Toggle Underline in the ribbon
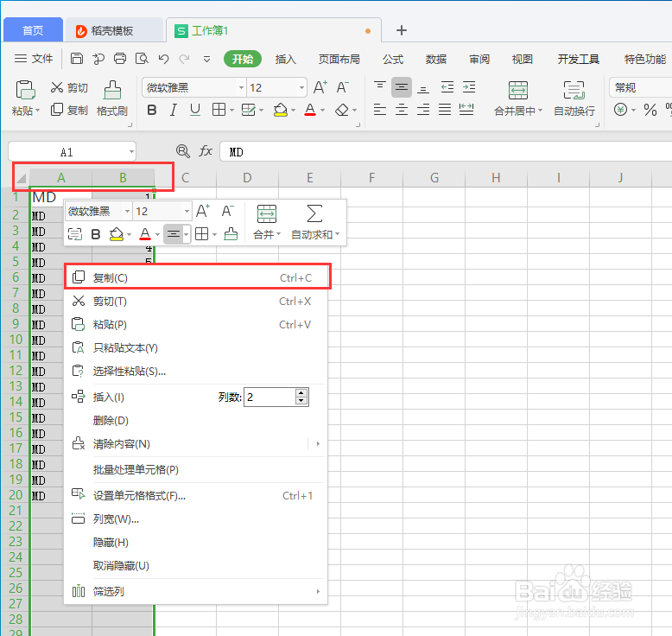 (x=195, y=111)
